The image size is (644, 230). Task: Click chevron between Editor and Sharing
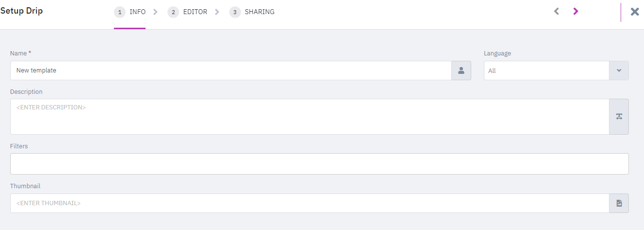pos(217,12)
